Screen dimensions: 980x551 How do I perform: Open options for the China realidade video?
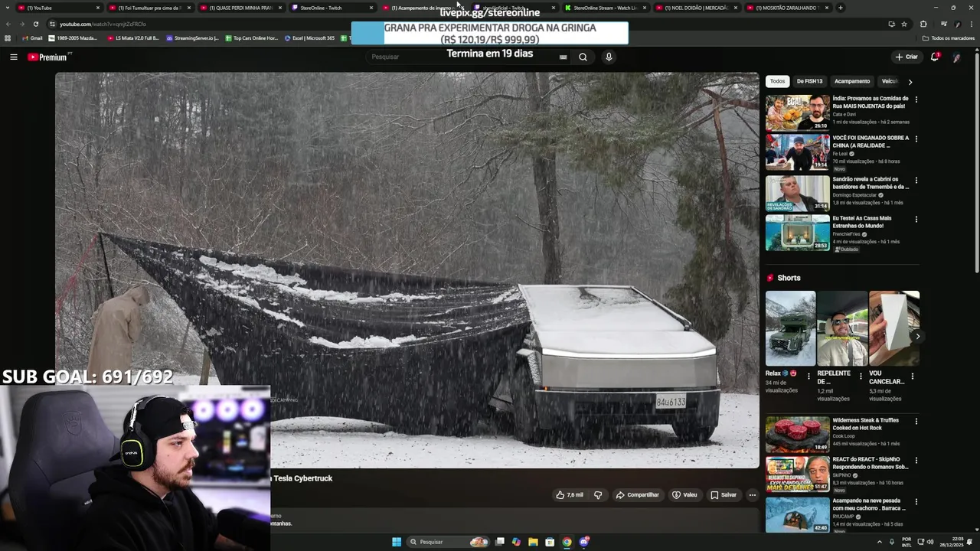point(916,139)
